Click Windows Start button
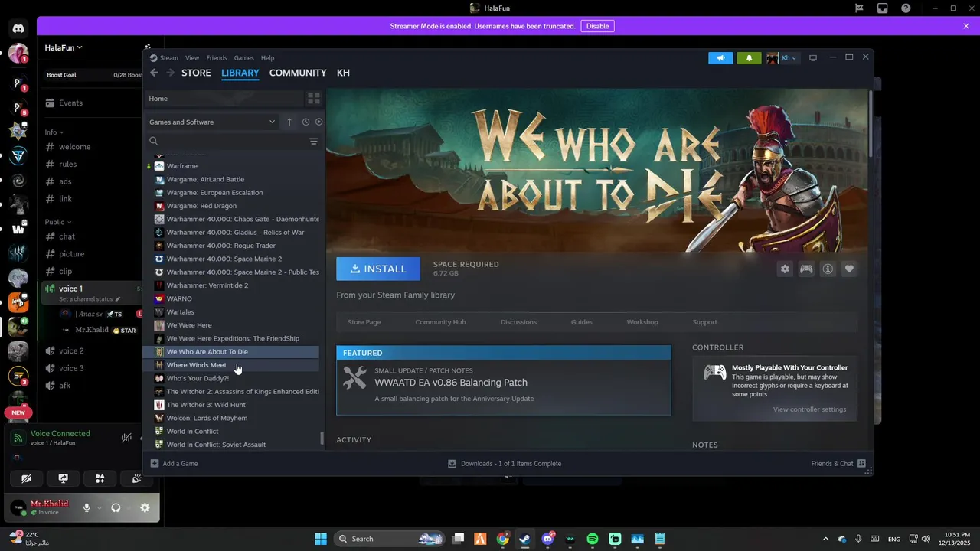The height and width of the screenshot is (551, 980). tap(321, 539)
